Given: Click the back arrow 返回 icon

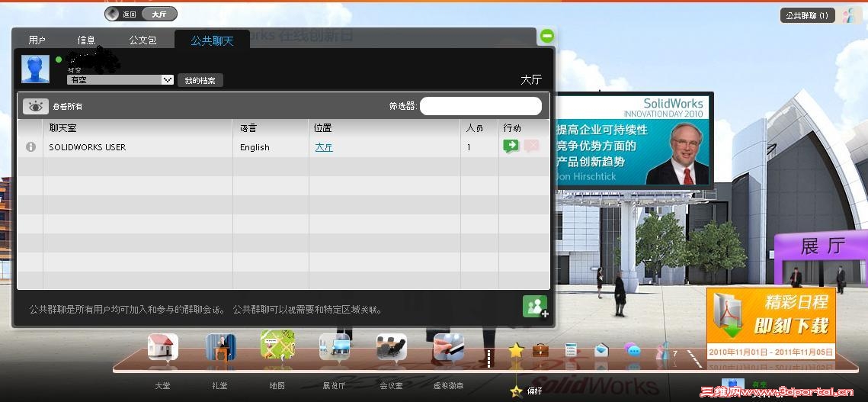Looking at the screenshot, I should click(112, 14).
